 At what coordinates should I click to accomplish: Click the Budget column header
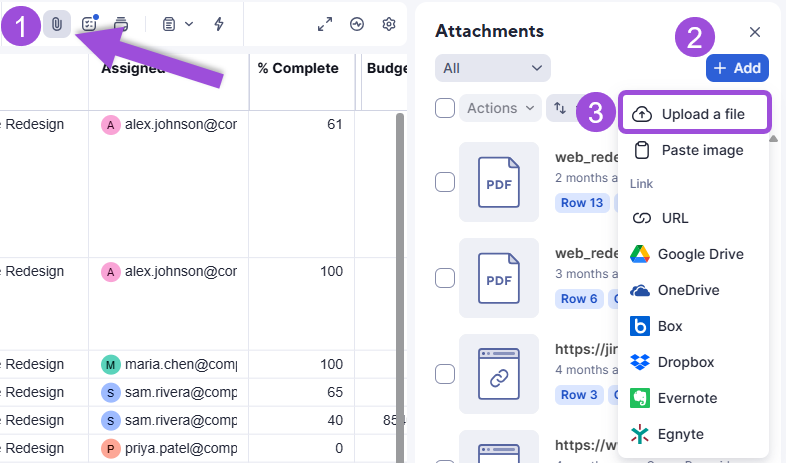pos(384,82)
